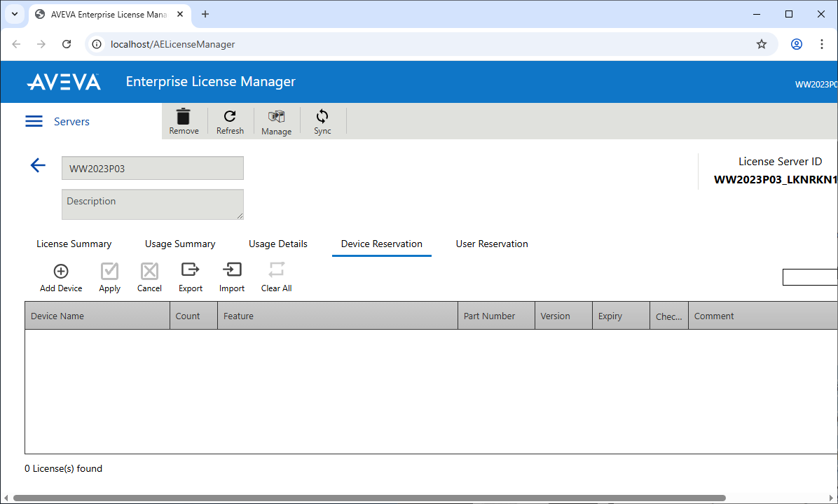Sort by Device Name column
Image resolution: width=838 pixels, height=504 pixels.
[97, 316]
